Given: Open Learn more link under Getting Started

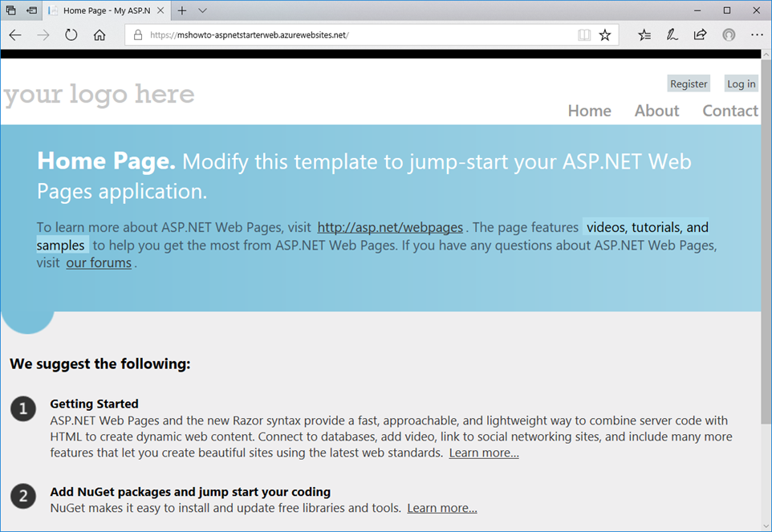Looking at the screenshot, I should pos(484,453).
